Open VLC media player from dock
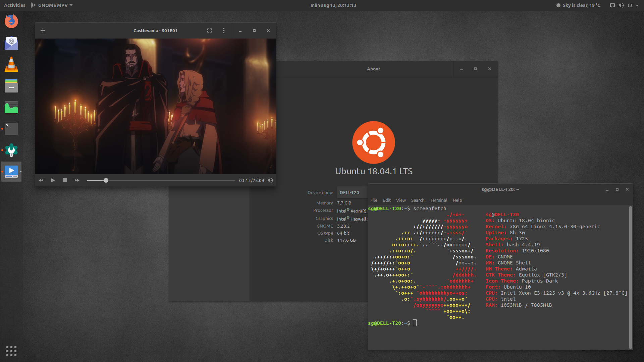The height and width of the screenshot is (362, 644). [x=11, y=64]
